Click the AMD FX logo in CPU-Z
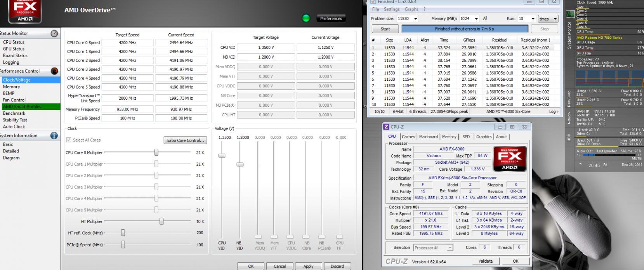 click(510, 159)
